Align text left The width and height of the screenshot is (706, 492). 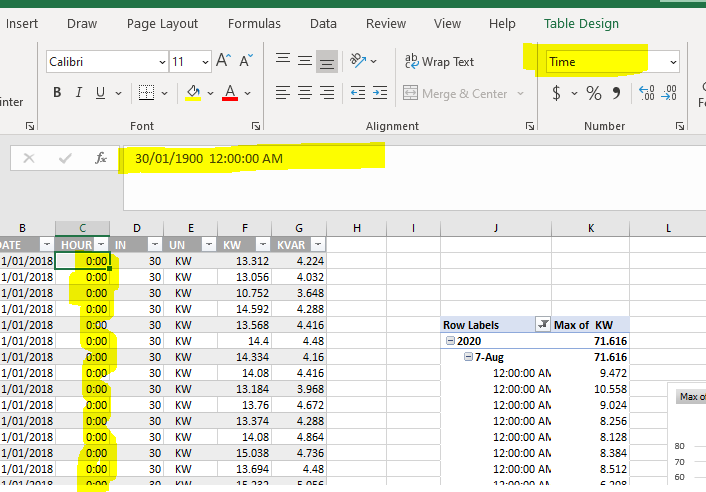[283, 93]
